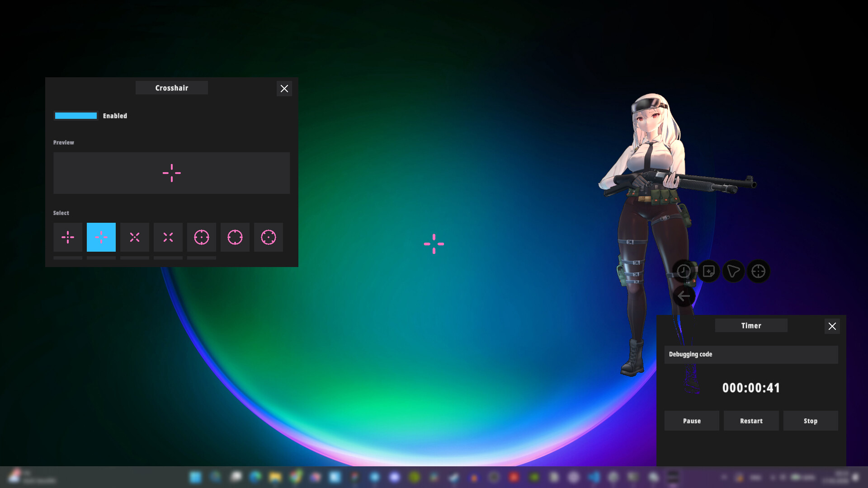Screen dimensions: 868x488
Task: Select the first cross crosshair option
Action: pyautogui.click(x=68, y=237)
